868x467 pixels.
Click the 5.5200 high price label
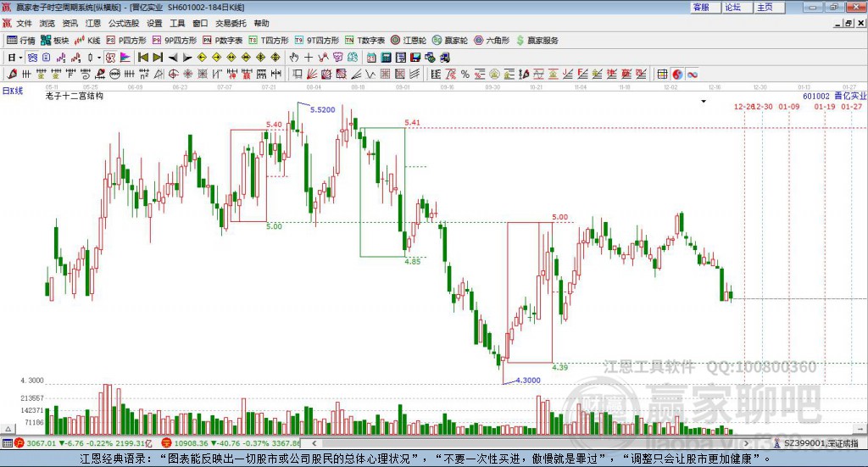323,109
